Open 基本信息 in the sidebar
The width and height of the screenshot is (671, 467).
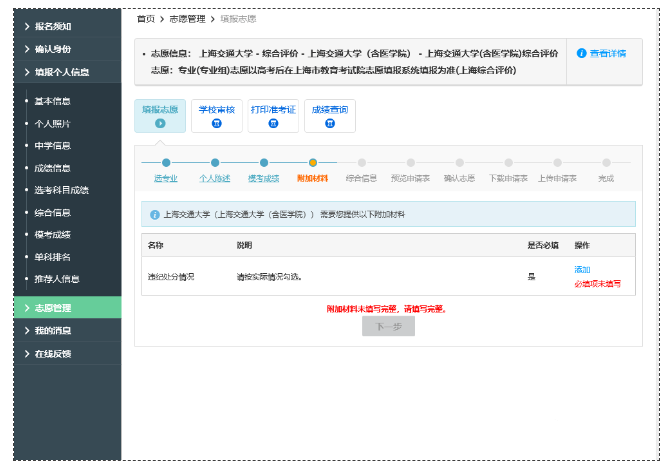53,101
